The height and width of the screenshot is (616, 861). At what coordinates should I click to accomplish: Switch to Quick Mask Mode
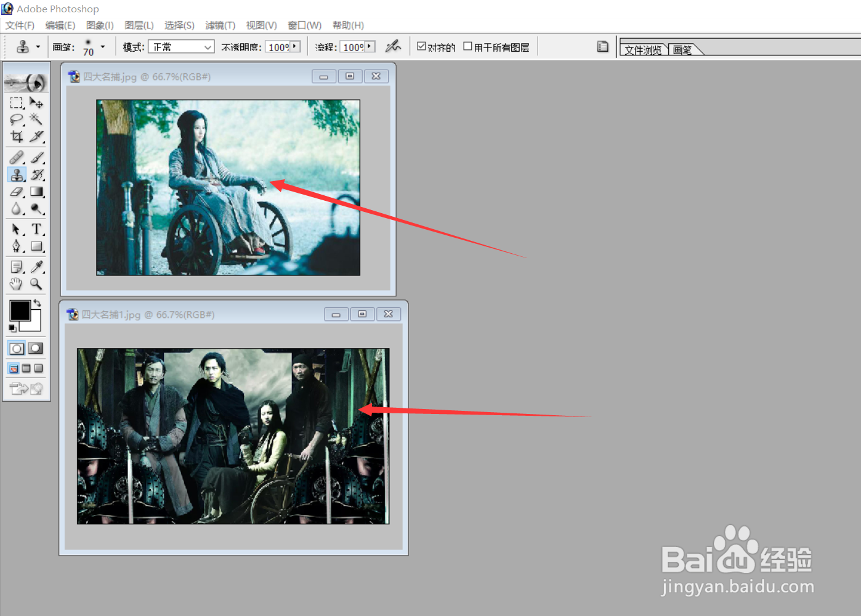pyautogui.click(x=36, y=349)
